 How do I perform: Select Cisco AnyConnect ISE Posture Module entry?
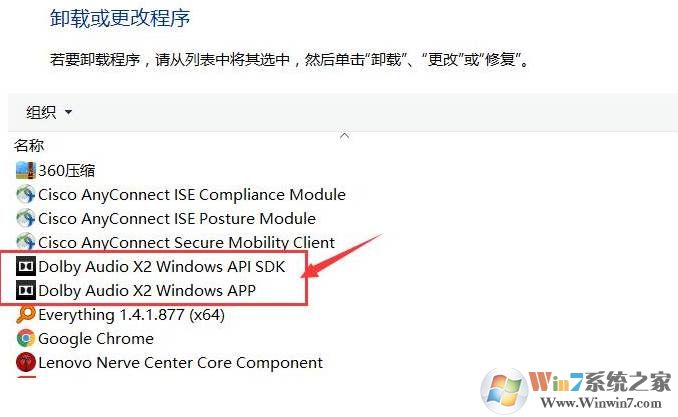pyautogui.click(x=176, y=218)
